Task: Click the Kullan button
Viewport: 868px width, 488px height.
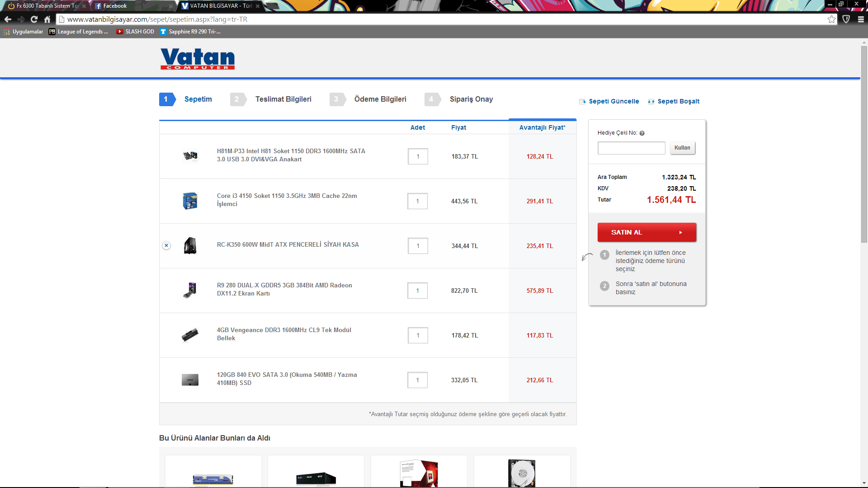Action: pyautogui.click(x=682, y=148)
